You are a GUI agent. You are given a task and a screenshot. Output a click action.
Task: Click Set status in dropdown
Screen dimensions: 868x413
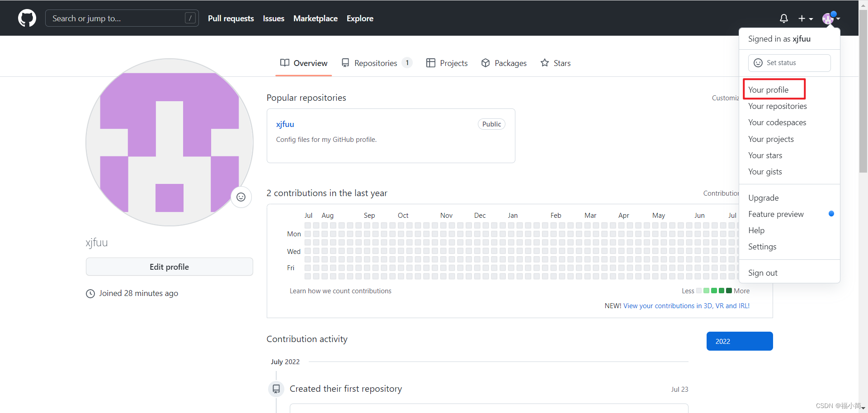789,63
